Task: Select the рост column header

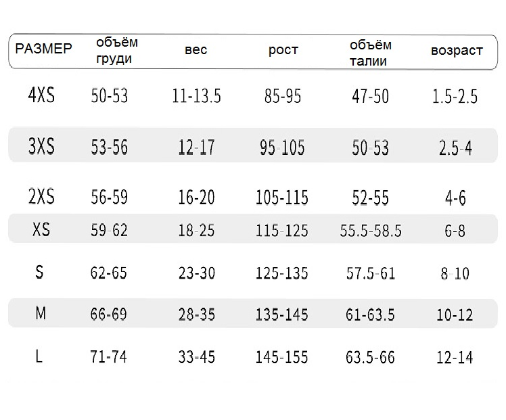Action: coord(283,50)
